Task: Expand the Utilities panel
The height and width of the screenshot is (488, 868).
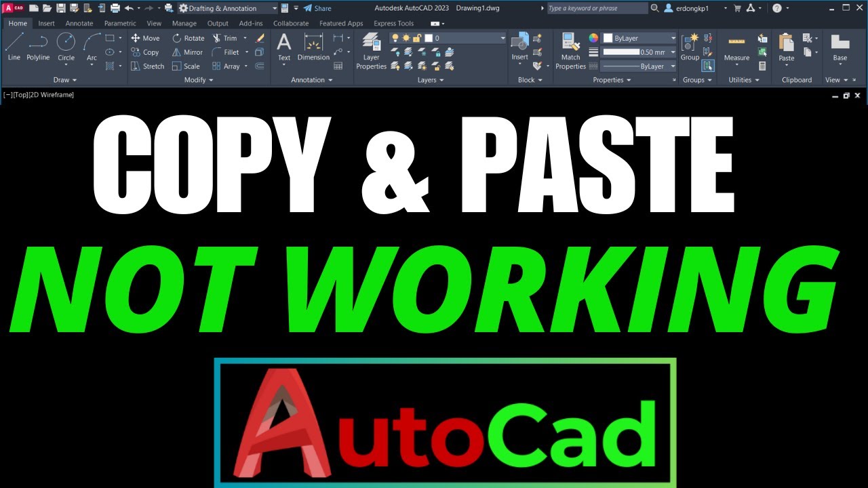Action: (x=744, y=80)
